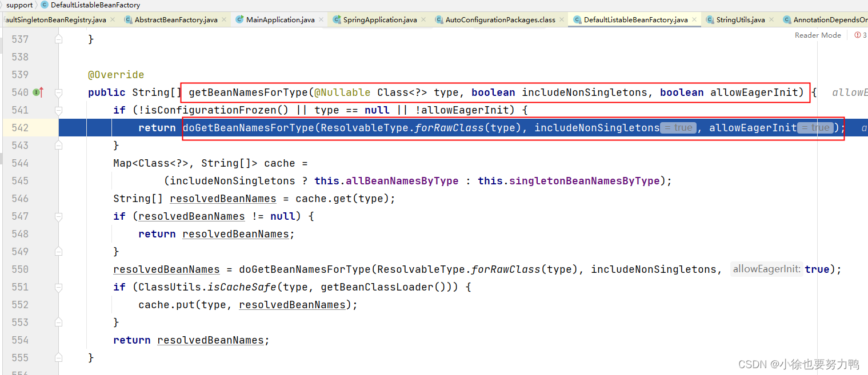Image resolution: width=868 pixels, height=375 pixels.
Task: Click the @Override annotation
Action: (x=116, y=75)
